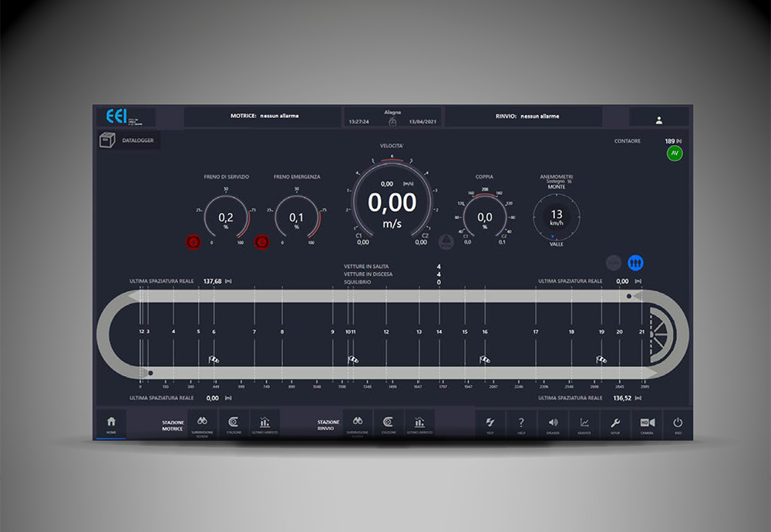Click the Speaker icon in bottom bar
Viewport: 771px width, 532px height.
(x=553, y=424)
